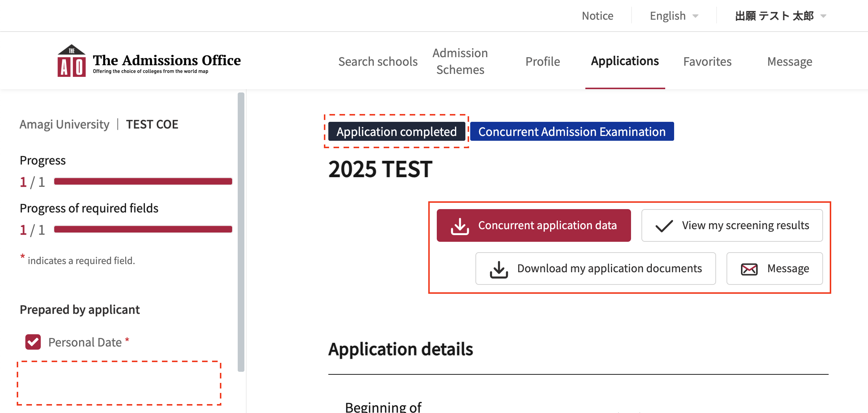The image size is (868, 413).
Task: Toggle the Personal Date checkbox
Action: (x=33, y=342)
